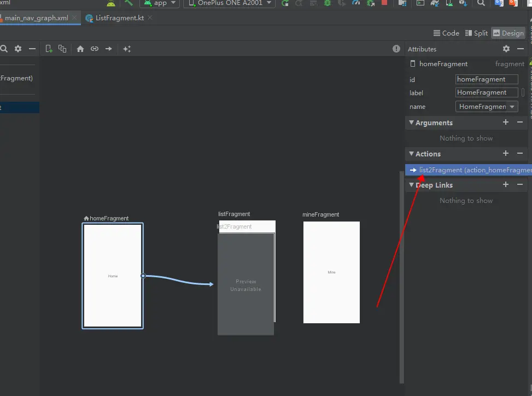Click the Deep Link chain icon

(95, 49)
